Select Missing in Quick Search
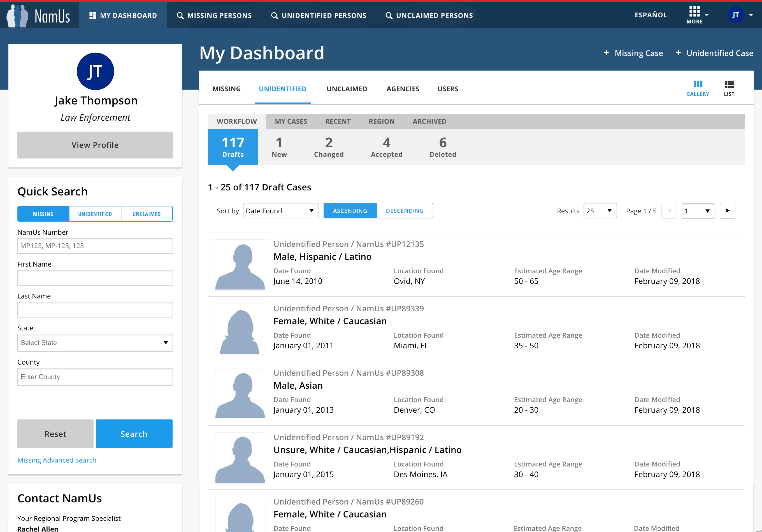 pyautogui.click(x=43, y=214)
